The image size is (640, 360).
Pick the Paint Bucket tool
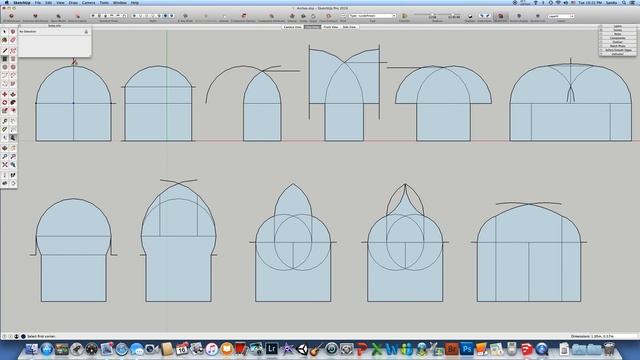pyautogui.click(x=4, y=40)
